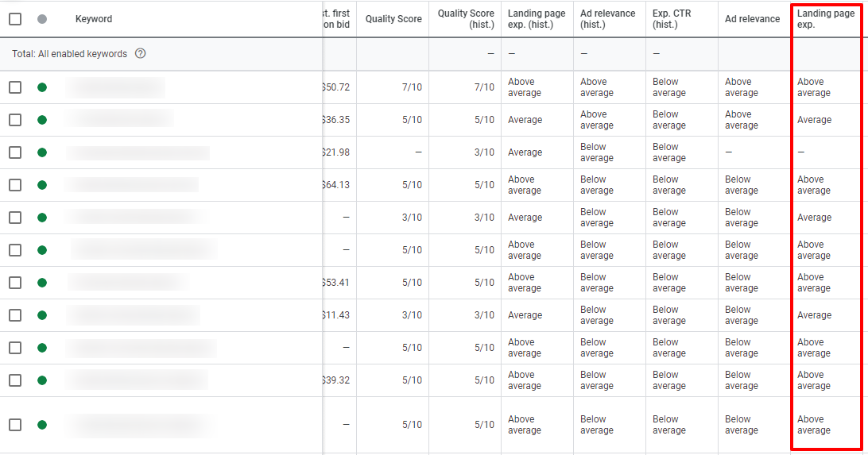The image size is (868, 455).
Task: Open the blurred keyword in the first row
Action: click(x=115, y=87)
